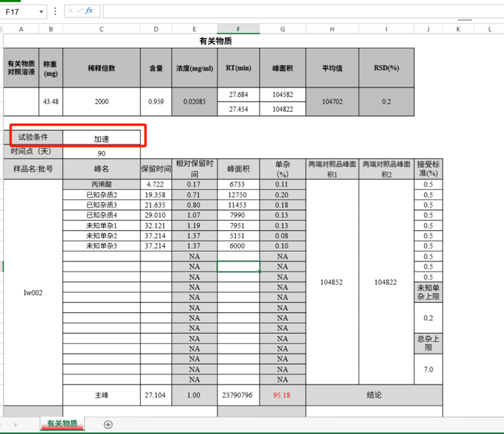Select the red 95.18 main peak cell
Screen dimensions: 504x434
click(x=282, y=395)
